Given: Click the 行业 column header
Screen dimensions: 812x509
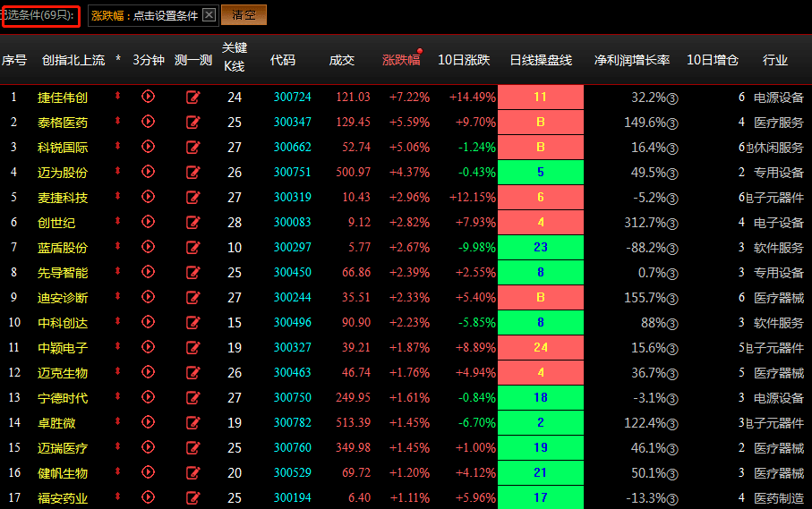Looking at the screenshot, I should tap(775, 60).
